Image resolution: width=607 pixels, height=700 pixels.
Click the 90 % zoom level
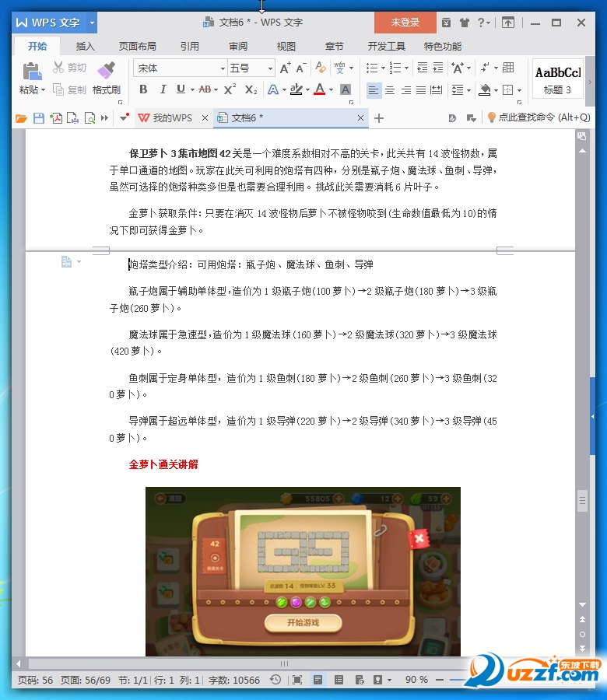point(416,680)
